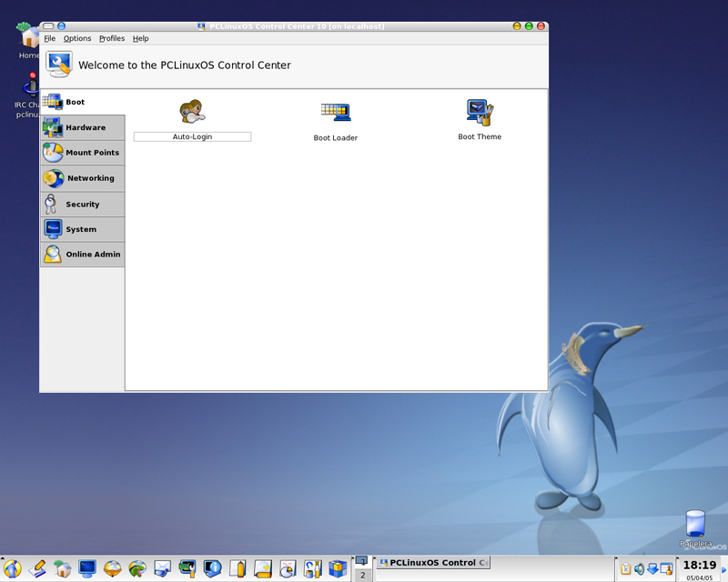Open the info monitor icon in the panel
The height and width of the screenshot is (582, 728).
pyautogui.click(x=213, y=568)
